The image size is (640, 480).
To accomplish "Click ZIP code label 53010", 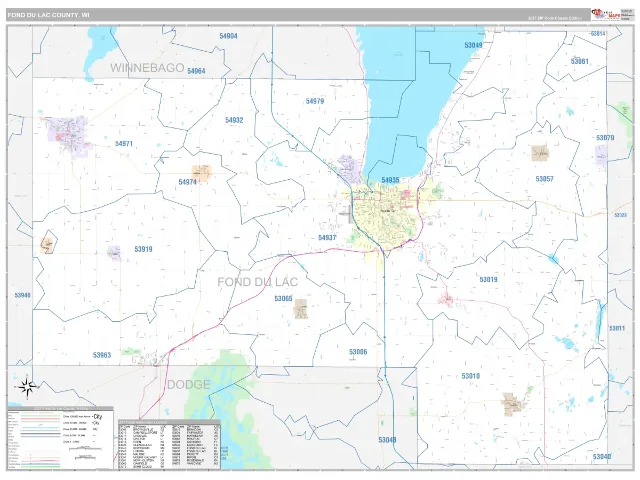I will [x=471, y=376].
